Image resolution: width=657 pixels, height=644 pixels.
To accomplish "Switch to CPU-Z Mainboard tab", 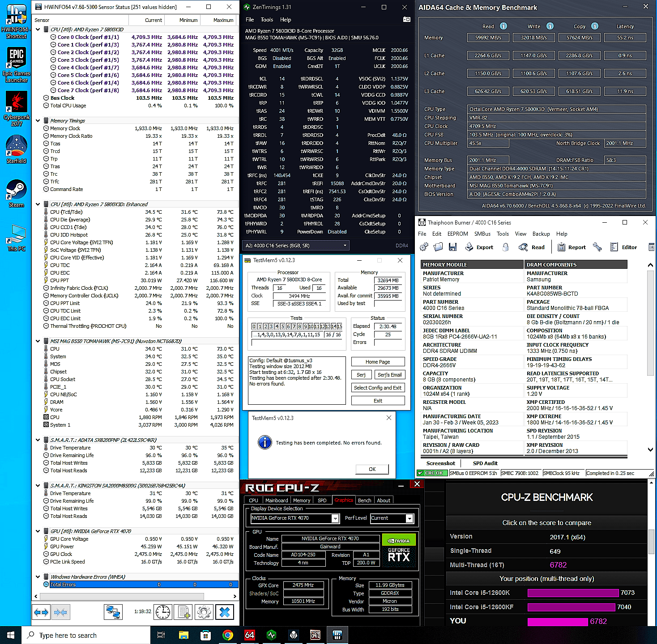I will click(276, 500).
